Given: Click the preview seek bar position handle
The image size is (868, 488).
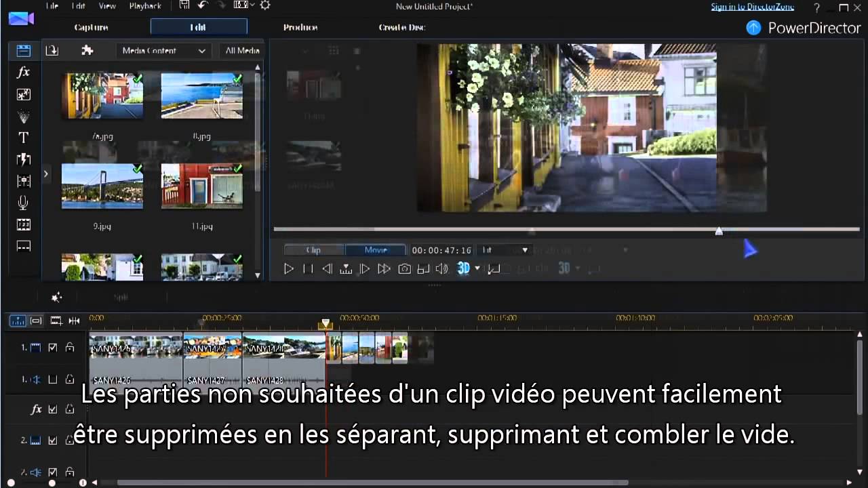Looking at the screenshot, I should click(719, 231).
